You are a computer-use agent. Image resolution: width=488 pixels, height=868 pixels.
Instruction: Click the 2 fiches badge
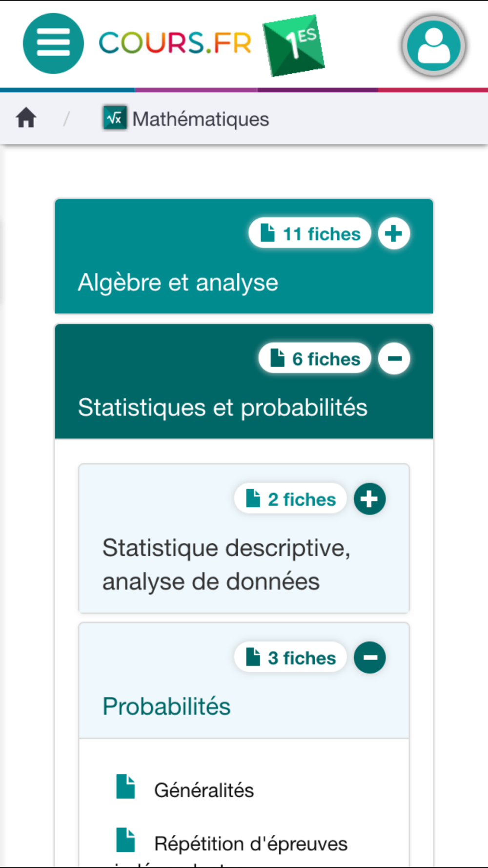point(290,499)
